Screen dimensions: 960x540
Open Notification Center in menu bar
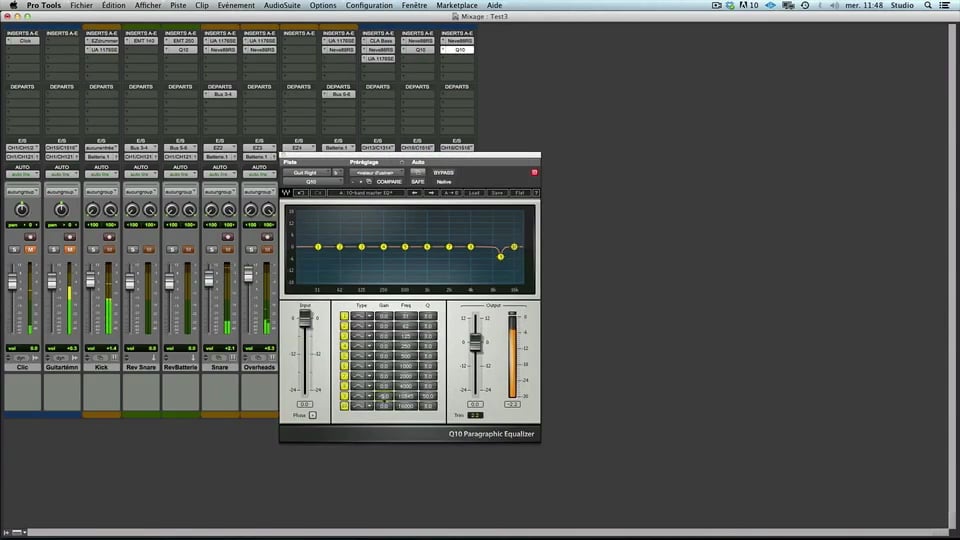(945, 5)
